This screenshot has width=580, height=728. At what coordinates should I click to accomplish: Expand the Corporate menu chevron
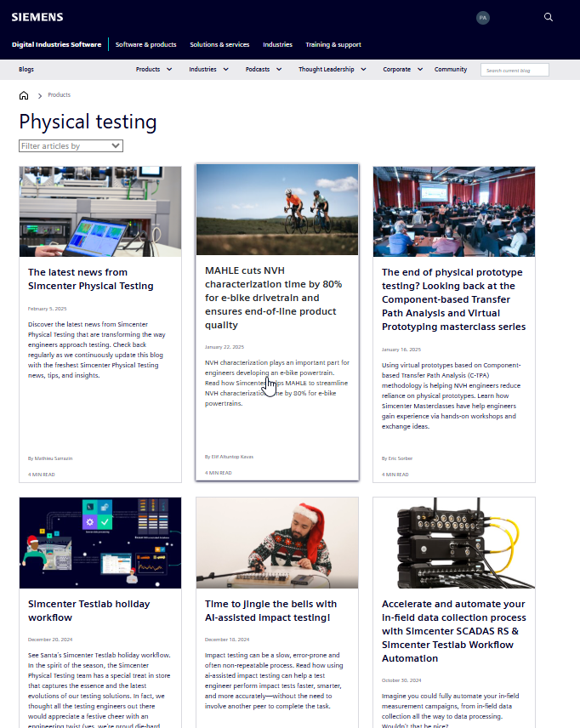420,69
